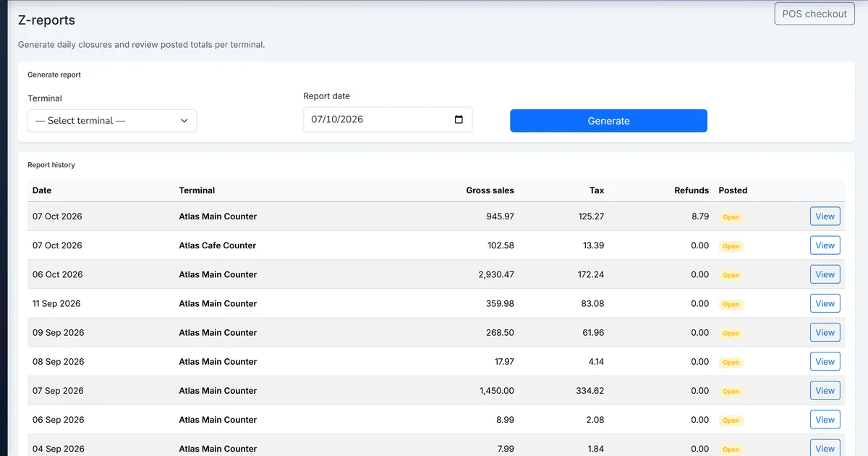Click the Report history section label
Screen dimensions: 868x456
coord(51,165)
